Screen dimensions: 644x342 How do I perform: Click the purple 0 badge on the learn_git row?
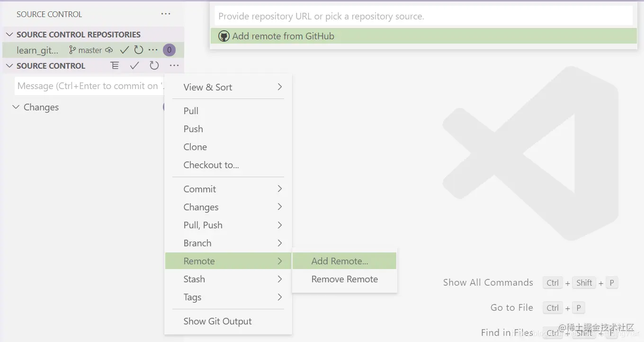(x=169, y=50)
